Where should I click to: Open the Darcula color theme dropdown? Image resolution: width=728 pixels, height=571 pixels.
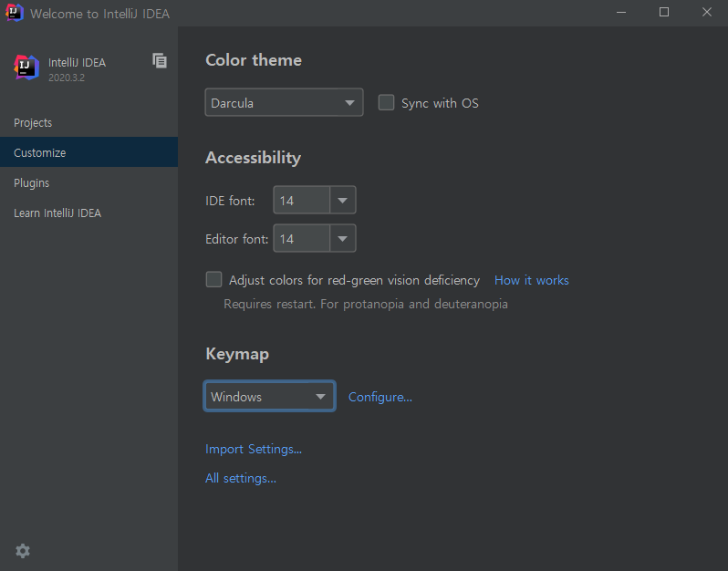click(284, 102)
